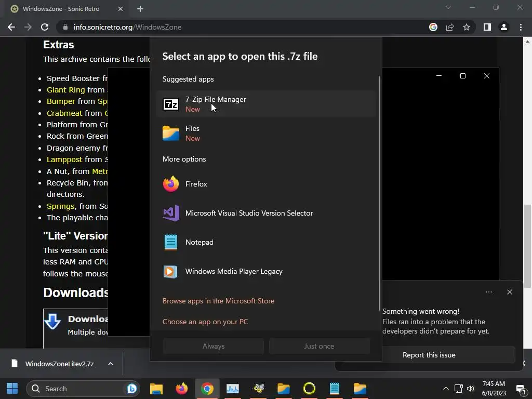Viewport: 532px width, 399px height.
Task: Show hidden system tray icons
Action: tap(446, 389)
